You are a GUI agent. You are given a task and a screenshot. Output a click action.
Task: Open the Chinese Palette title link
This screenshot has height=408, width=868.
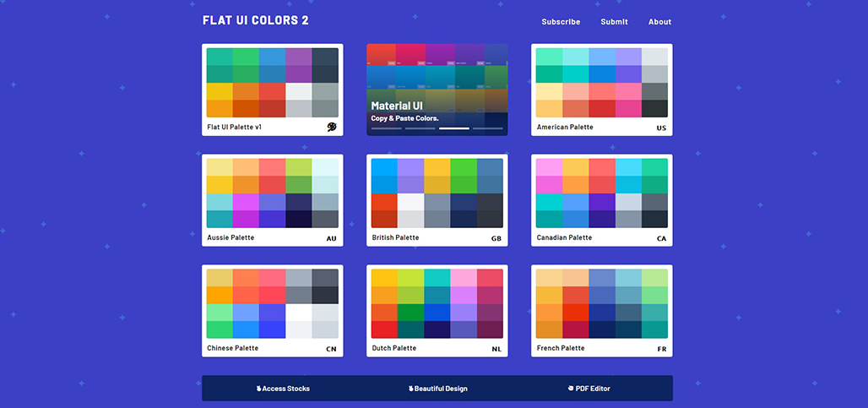click(x=232, y=348)
